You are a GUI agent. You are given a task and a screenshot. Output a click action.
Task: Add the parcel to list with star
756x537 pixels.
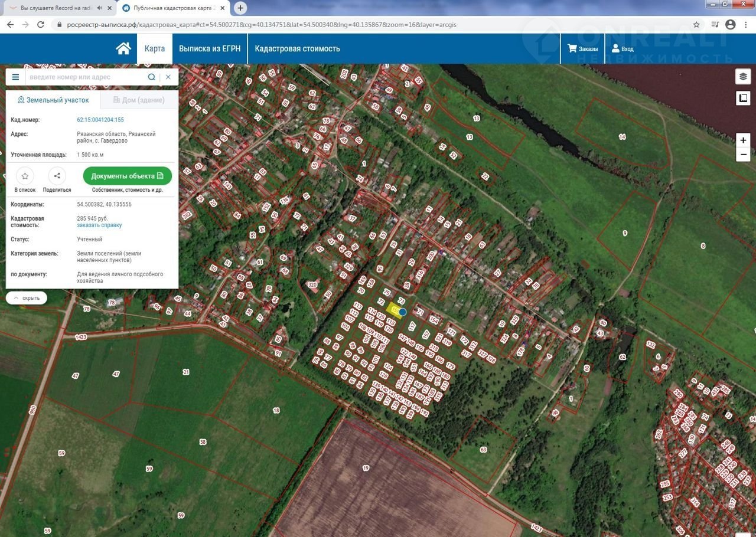tap(25, 176)
